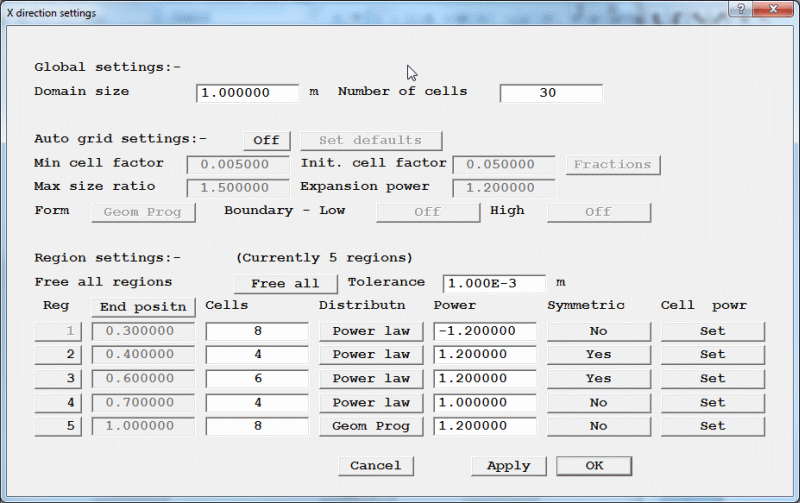Click the Apply button
Image resolution: width=800 pixels, height=503 pixels.
[508, 466]
